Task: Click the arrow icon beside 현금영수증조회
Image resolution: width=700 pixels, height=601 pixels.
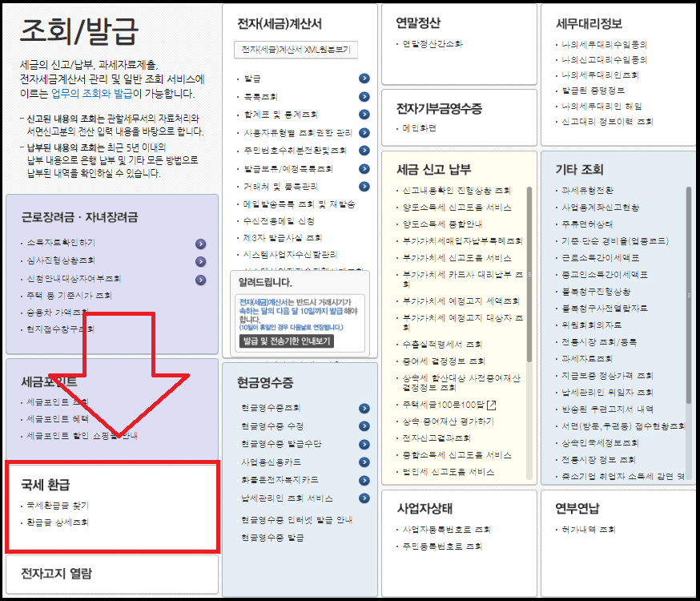Action: (x=364, y=408)
